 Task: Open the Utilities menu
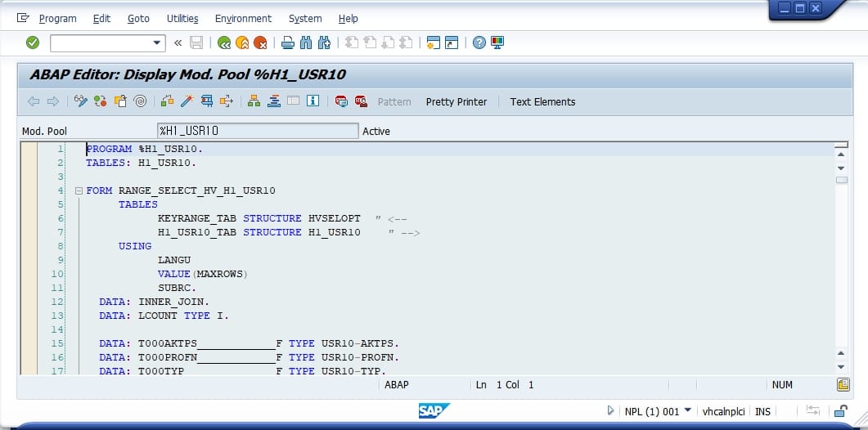tap(182, 18)
